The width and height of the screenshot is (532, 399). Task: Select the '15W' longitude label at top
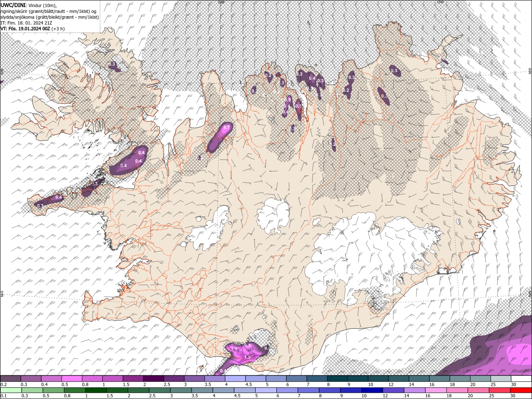click(x=440, y=2)
